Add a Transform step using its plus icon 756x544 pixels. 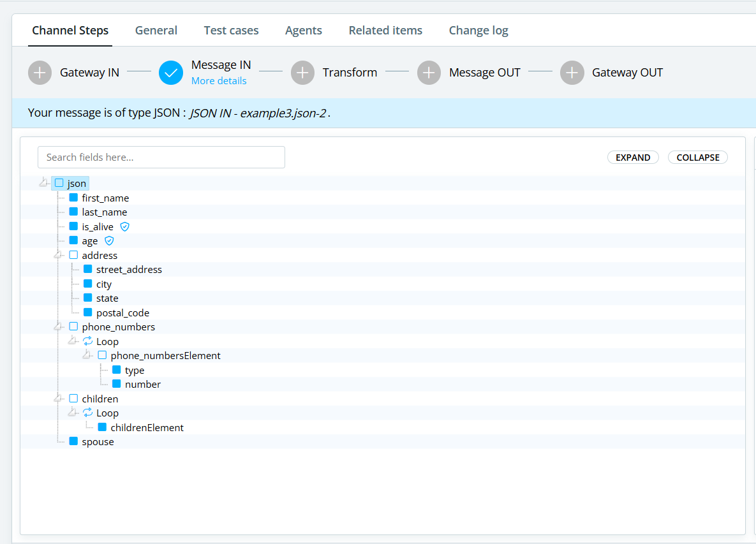(x=302, y=72)
